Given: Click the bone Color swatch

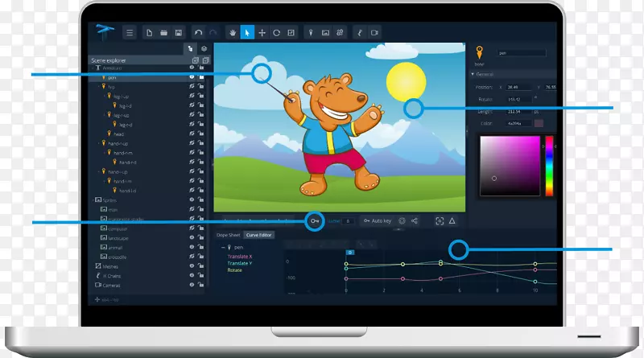Looking at the screenshot, I should click(539, 123).
